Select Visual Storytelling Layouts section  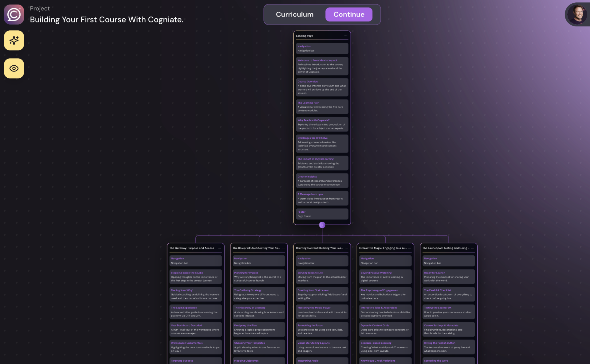point(322,347)
